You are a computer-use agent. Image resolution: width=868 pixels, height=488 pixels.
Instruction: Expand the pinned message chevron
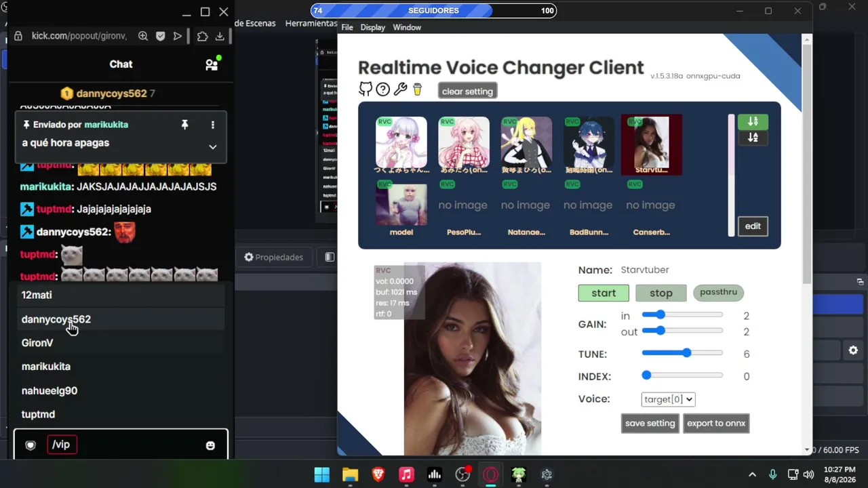click(213, 146)
